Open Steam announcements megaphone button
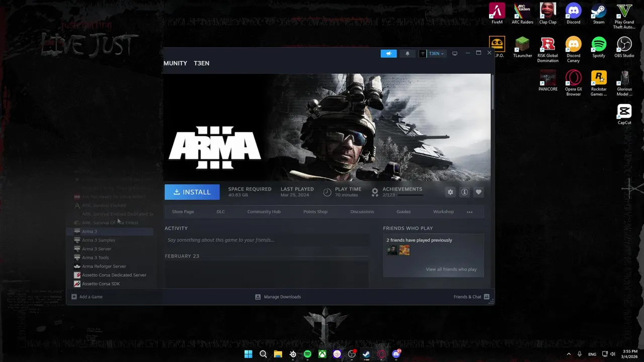This screenshot has width=644, height=362. click(388, 53)
